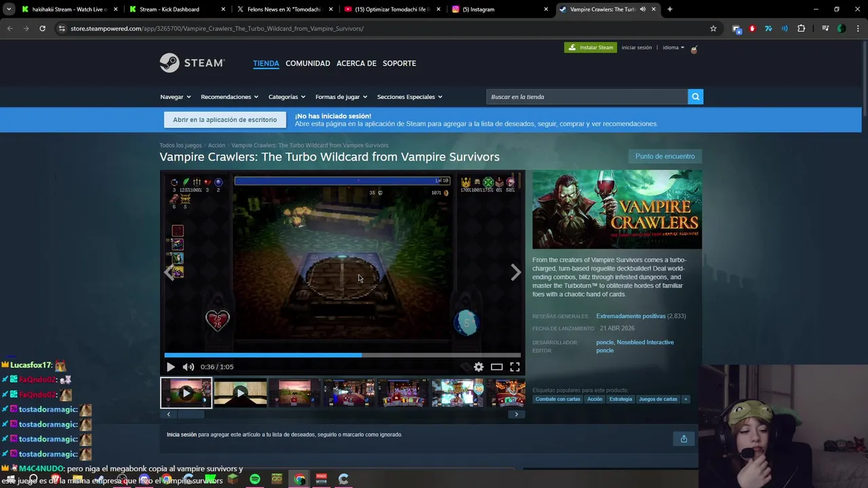The image size is (868, 488).
Task: Open the tab search dropdown
Action: [x=9, y=9]
